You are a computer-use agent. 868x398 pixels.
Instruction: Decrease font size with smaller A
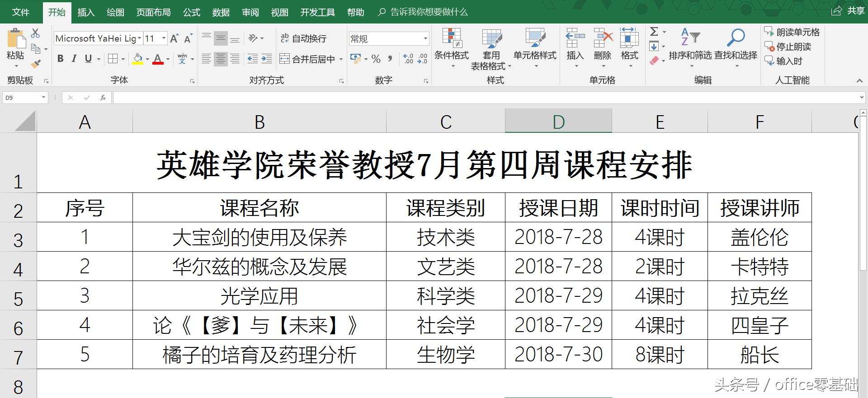[188, 38]
